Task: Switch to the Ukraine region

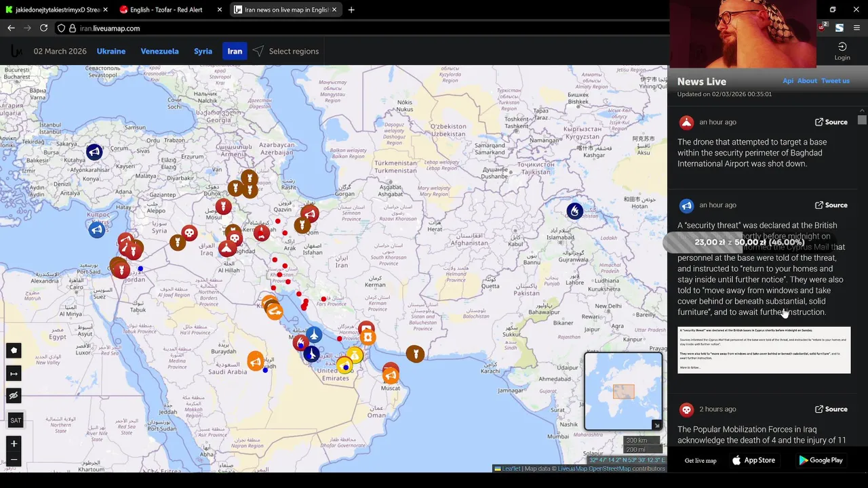Action: coord(111,52)
